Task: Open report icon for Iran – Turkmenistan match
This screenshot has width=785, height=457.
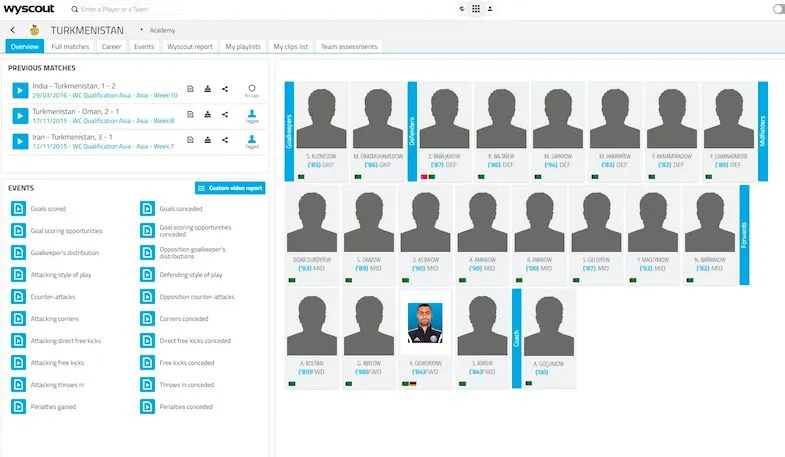Action: (x=190, y=140)
